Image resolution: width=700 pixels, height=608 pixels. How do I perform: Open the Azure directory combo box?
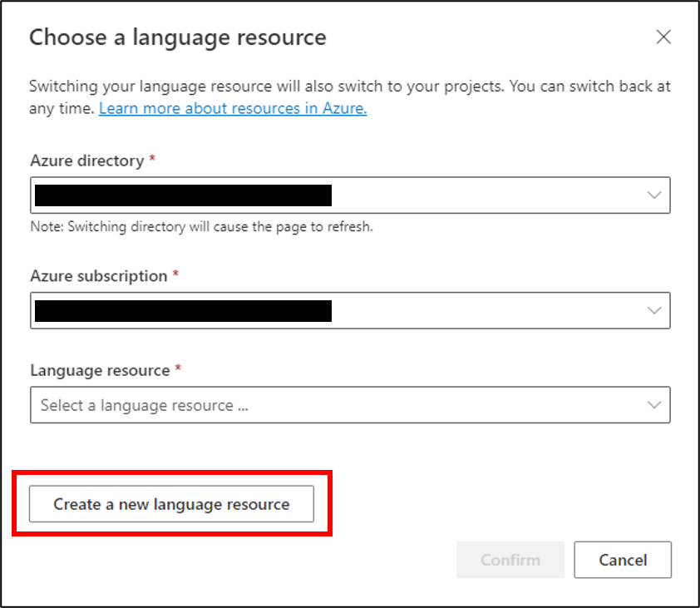(x=350, y=195)
